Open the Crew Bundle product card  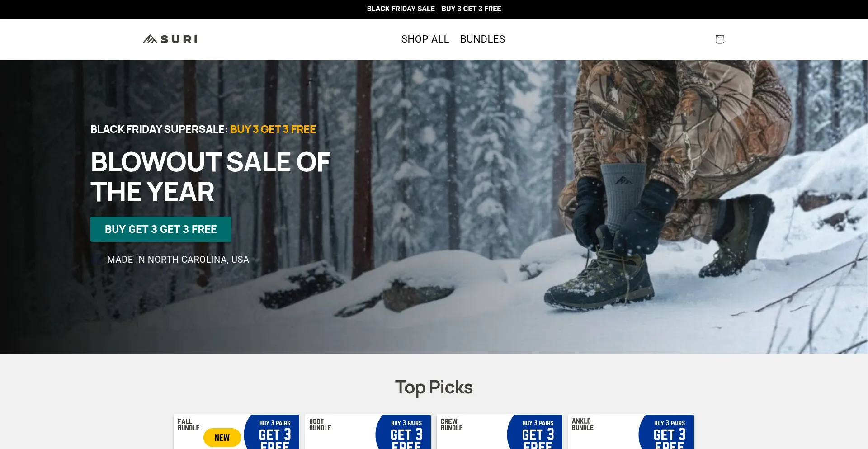point(500,432)
